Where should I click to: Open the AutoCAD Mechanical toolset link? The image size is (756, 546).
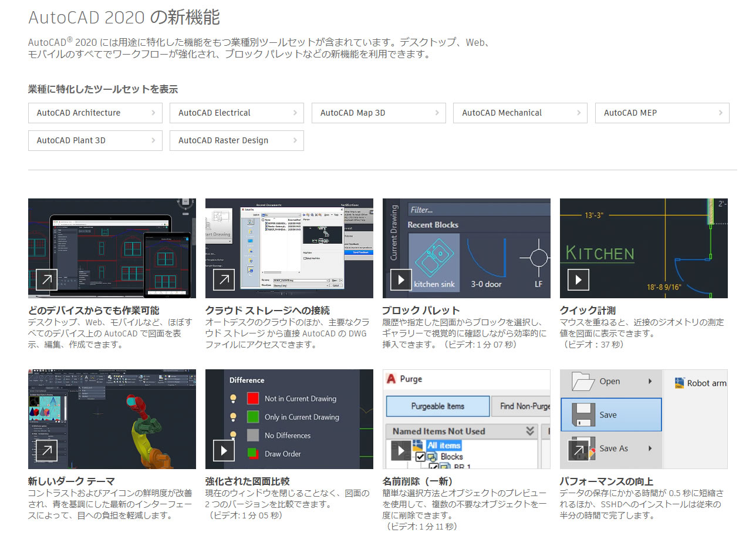click(520, 113)
